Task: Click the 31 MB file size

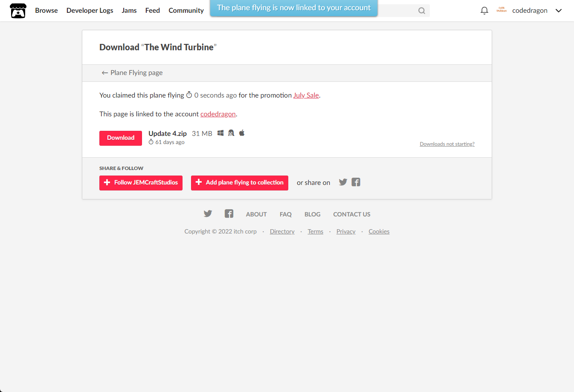Action: pyautogui.click(x=202, y=134)
